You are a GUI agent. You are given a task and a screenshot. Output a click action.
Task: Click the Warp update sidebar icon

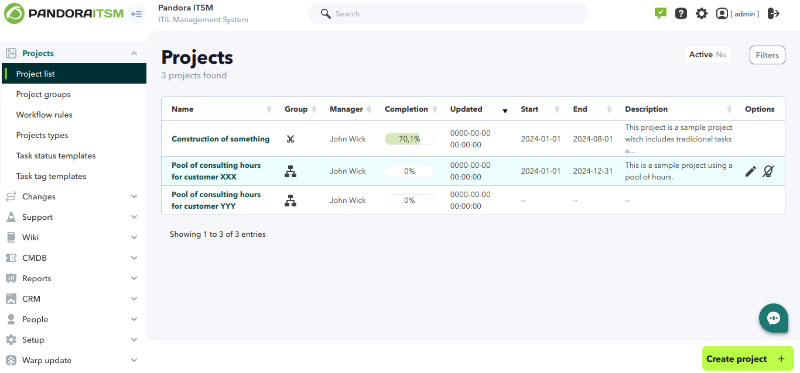(x=11, y=360)
